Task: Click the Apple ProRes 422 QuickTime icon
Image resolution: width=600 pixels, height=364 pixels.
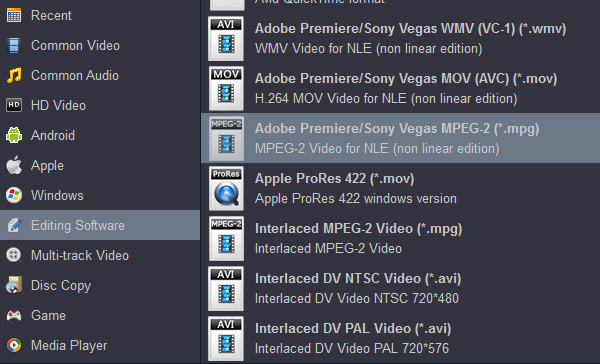Action: click(226, 189)
